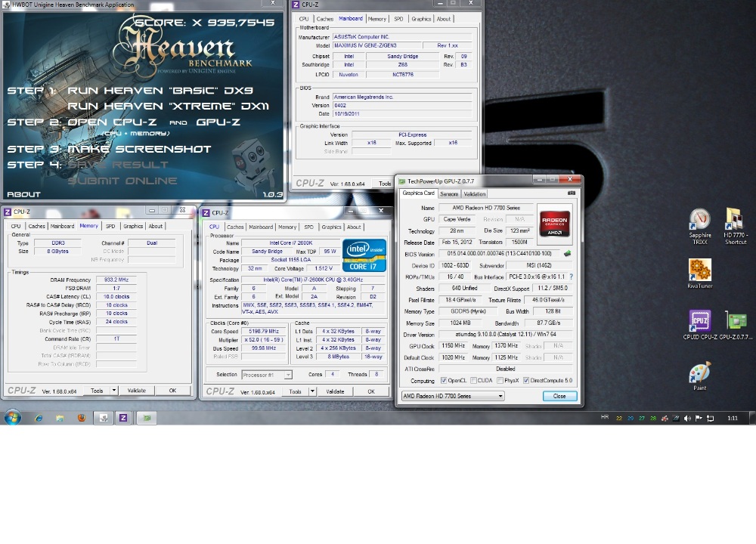Click the GPU-Z BIOS save chip icon

coord(568,253)
